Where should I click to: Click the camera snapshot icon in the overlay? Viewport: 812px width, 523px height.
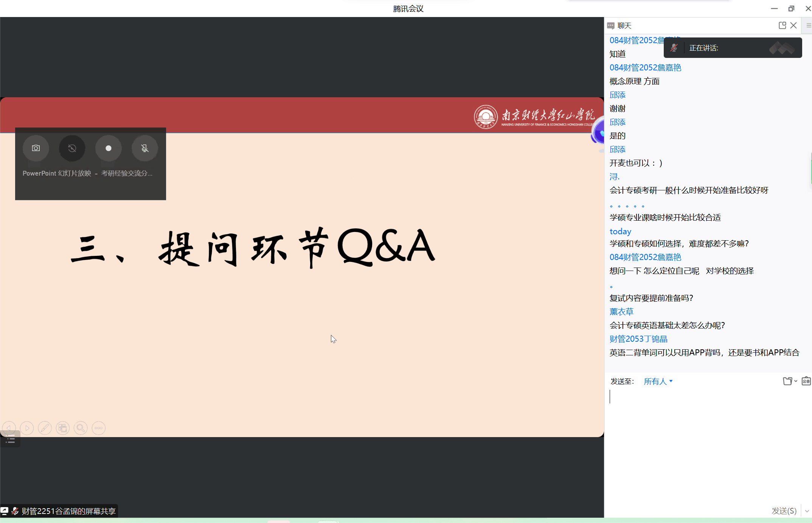tap(36, 148)
